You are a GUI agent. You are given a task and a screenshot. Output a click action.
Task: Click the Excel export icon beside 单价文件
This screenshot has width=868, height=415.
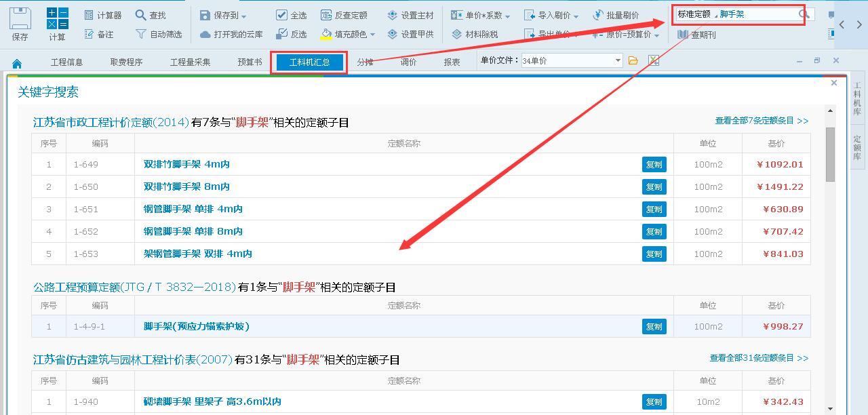pyautogui.click(x=654, y=61)
